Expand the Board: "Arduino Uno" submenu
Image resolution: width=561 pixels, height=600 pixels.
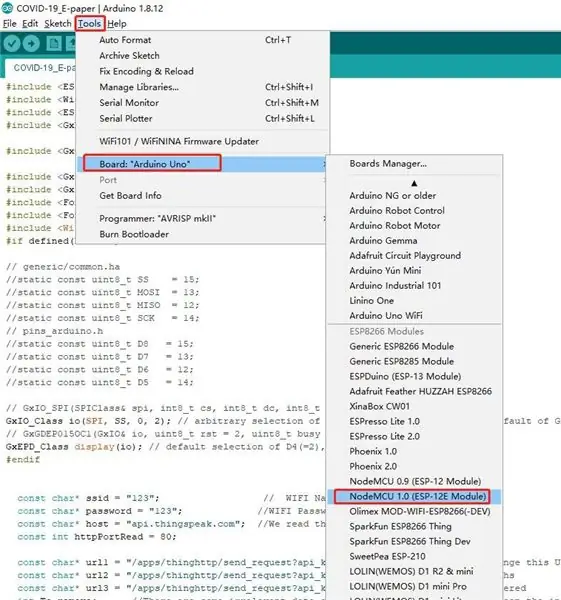pos(202,164)
